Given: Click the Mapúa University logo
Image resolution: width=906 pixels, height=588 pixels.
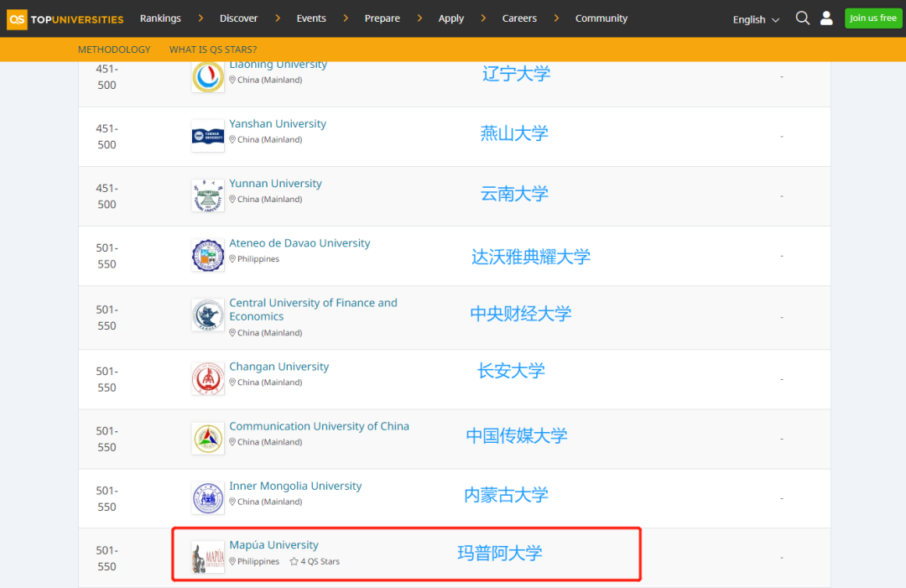Looking at the screenshot, I should [x=208, y=558].
